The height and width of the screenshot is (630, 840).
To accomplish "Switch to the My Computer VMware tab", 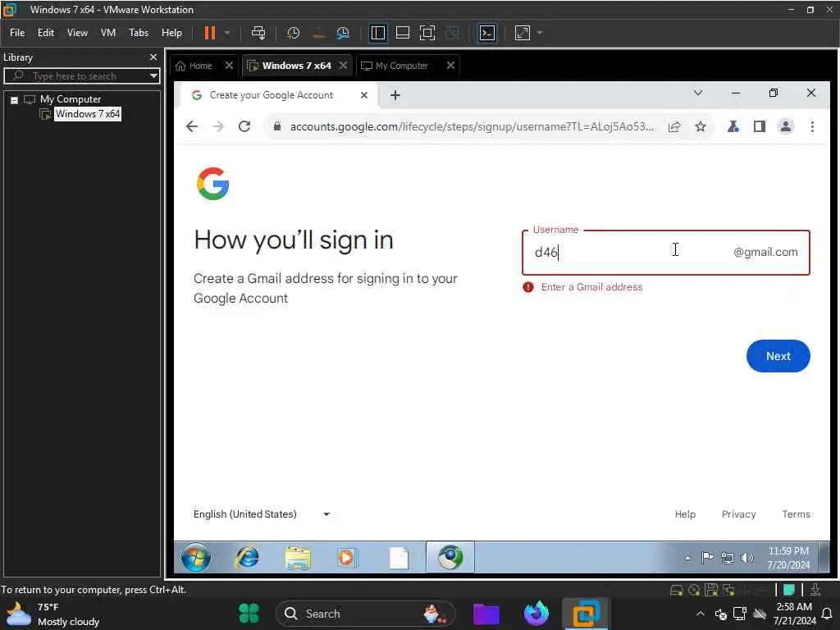I will coord(401,66).
